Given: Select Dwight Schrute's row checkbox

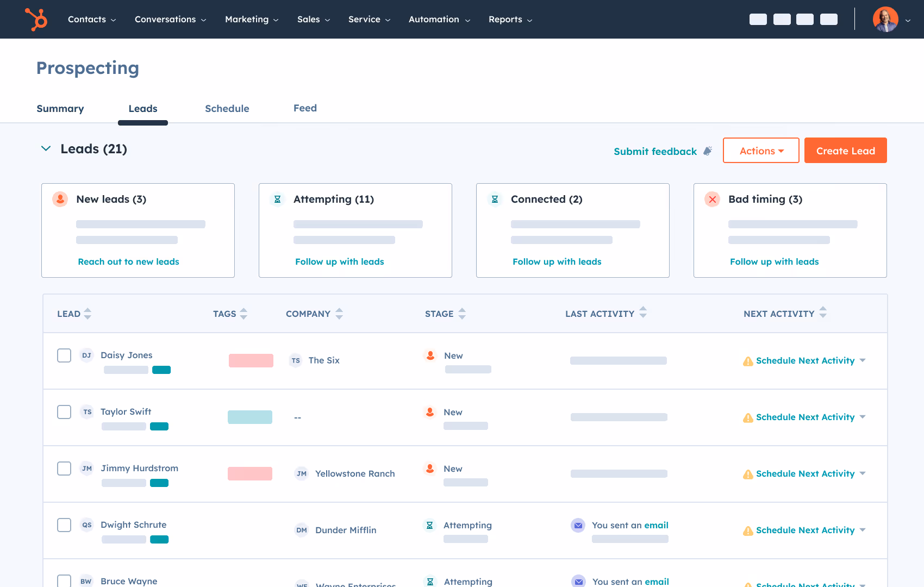Looking at the screenshot, I should (x=64, y=524).
